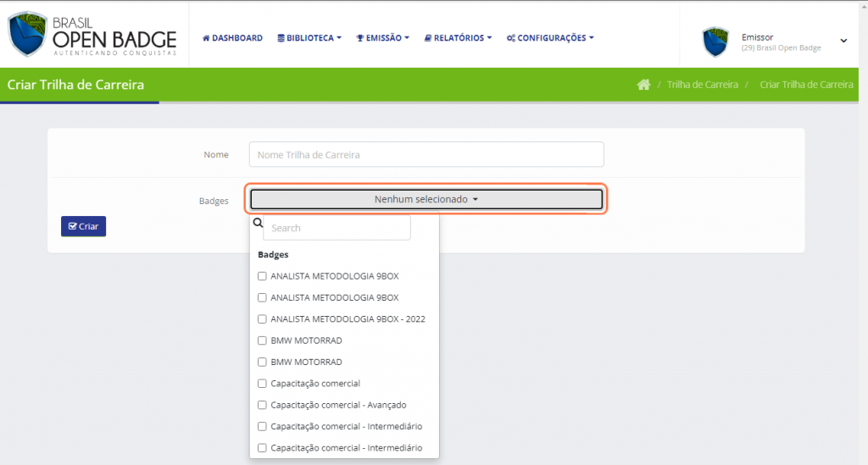The image size is (868, 465).
Task: Toggle the Nenhum selecionado badges dropdown
Action: pos(426,199)
